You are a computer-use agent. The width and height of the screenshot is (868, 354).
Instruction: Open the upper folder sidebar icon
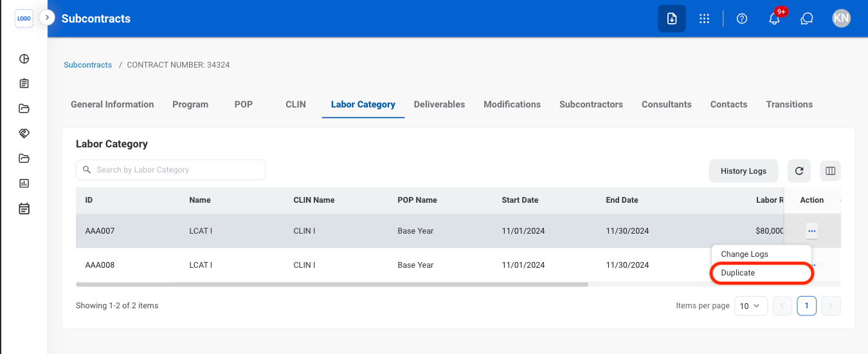point(24,109)
